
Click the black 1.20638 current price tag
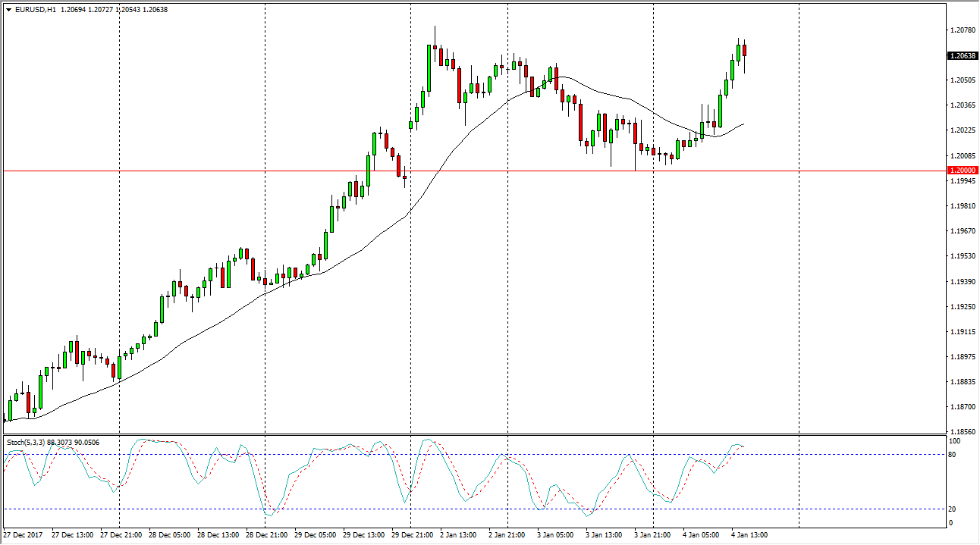(963, 55)
